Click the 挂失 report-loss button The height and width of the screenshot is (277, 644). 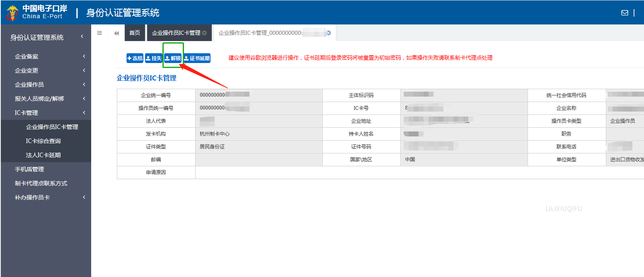coord(153,58)
